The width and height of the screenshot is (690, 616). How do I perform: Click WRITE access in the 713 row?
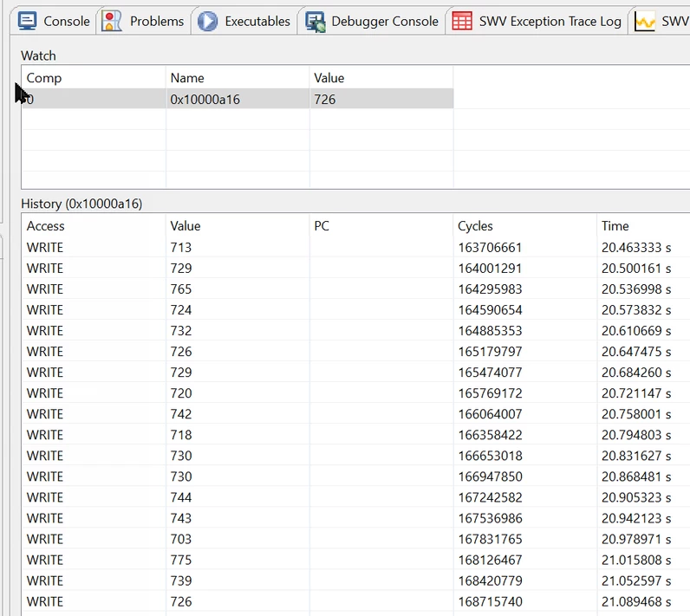tap(45, 248)
